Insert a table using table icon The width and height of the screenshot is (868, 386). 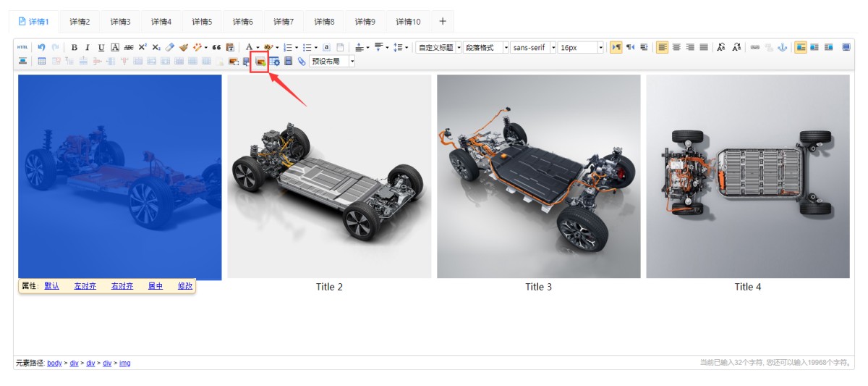click(41, 62)
